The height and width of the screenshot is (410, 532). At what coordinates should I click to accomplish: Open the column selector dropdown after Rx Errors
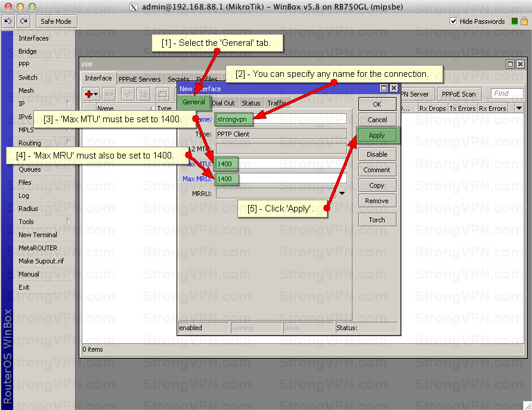[x=518, y=108]
